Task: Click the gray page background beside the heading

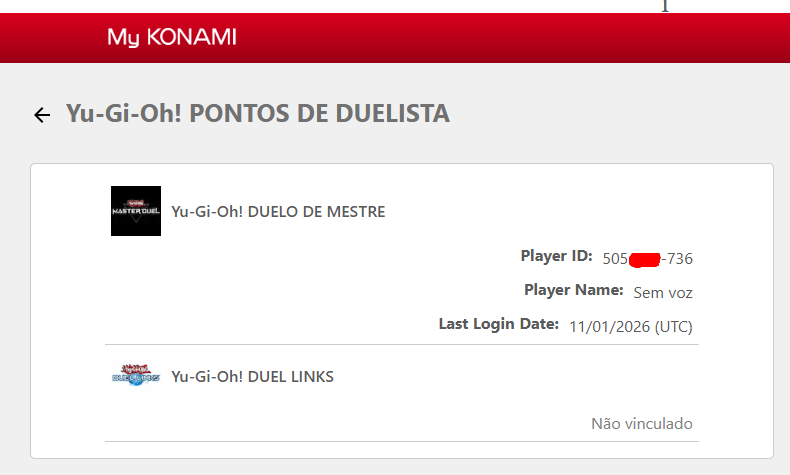Action: [615, 113]
